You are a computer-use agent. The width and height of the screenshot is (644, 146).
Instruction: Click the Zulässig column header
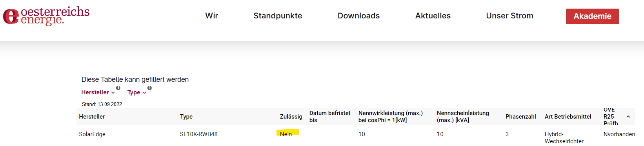click(x=291, y=117)
